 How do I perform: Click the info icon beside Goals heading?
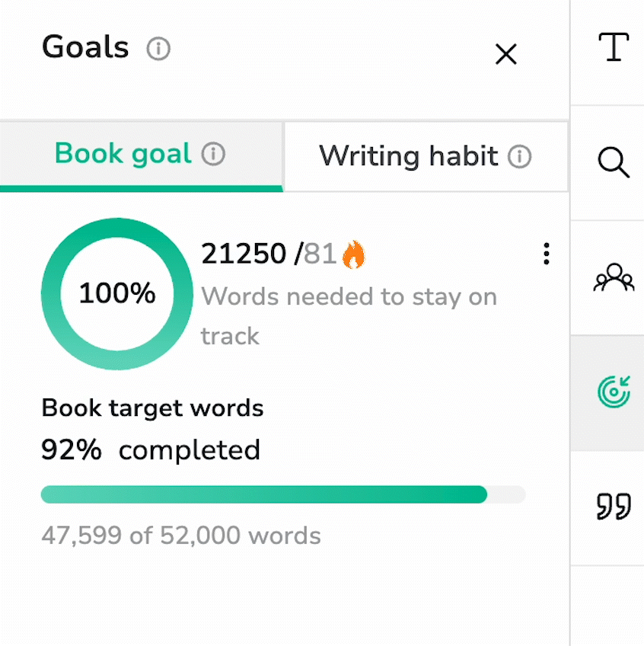tap(158, 50)
